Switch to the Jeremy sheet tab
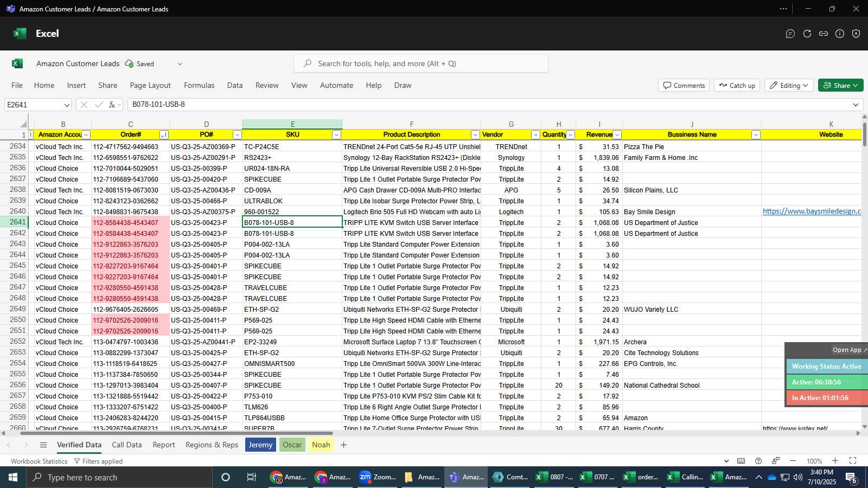 click(x=260, y=445)
